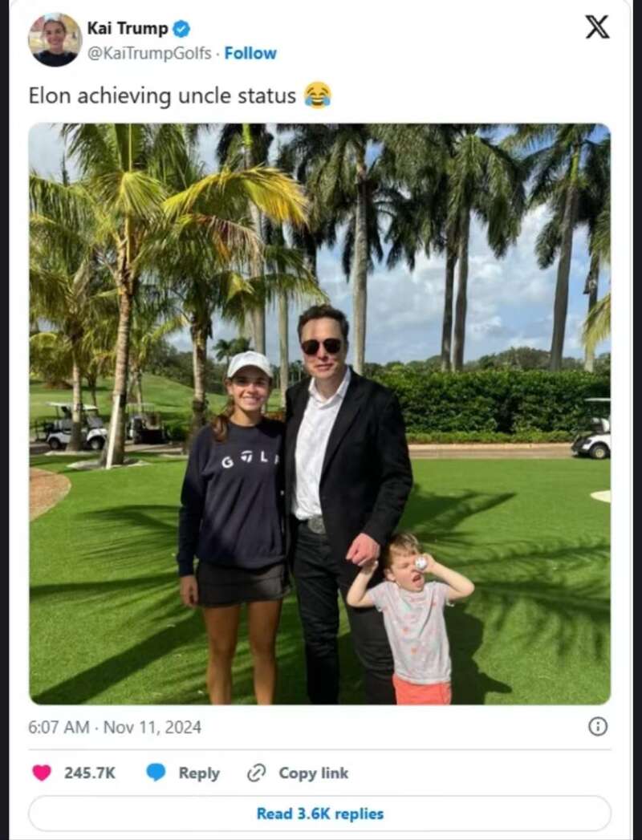Click the 'Elon achieving uncle status' text
642x840 pixels.
(162, 96)
